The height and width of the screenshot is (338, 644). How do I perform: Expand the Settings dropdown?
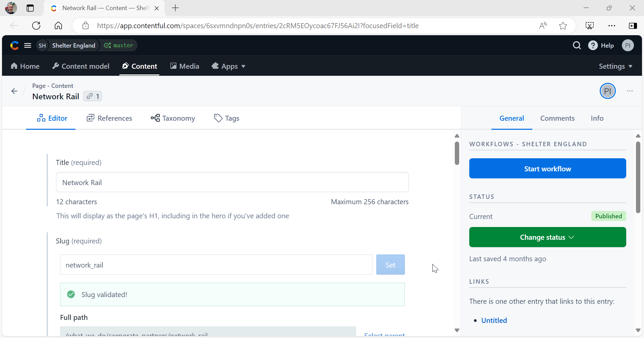point(615,66)
